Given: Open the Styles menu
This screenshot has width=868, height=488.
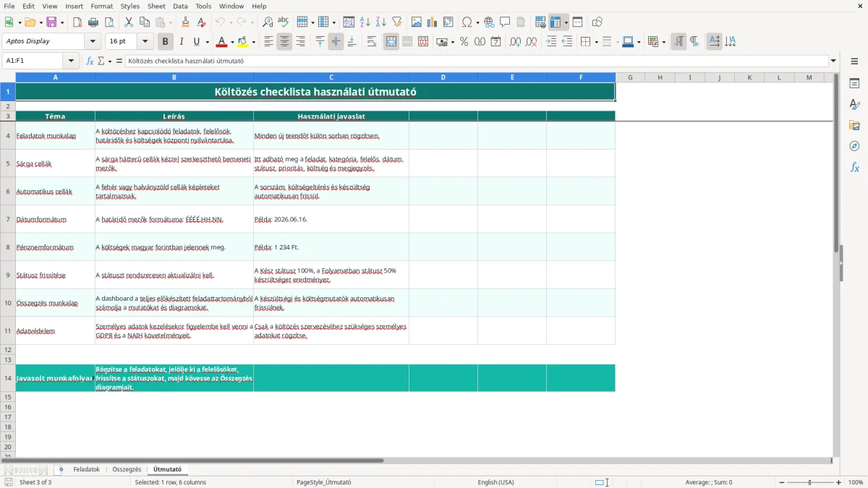Looking at the screenshot, I should coord(130,6).
